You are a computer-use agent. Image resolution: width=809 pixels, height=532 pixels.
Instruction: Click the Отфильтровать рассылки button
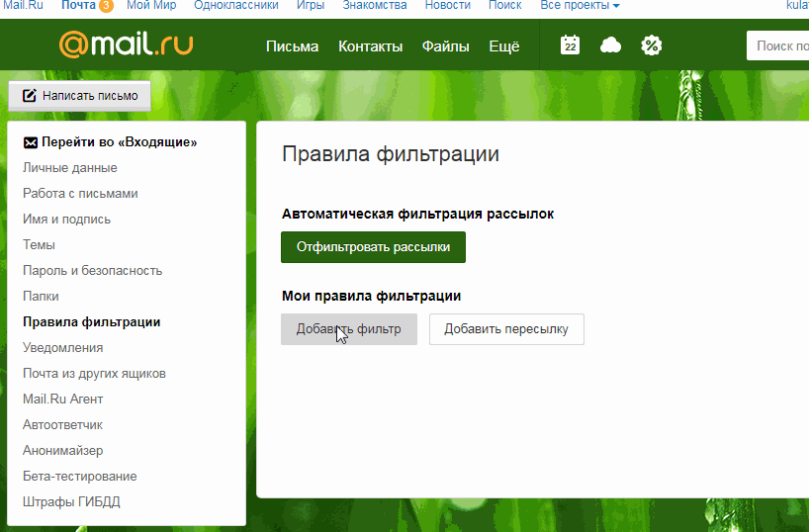click(373, 247)
